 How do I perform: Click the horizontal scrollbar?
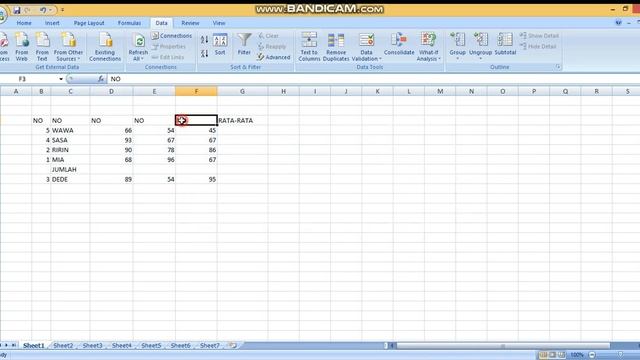[x=503, y=346]
